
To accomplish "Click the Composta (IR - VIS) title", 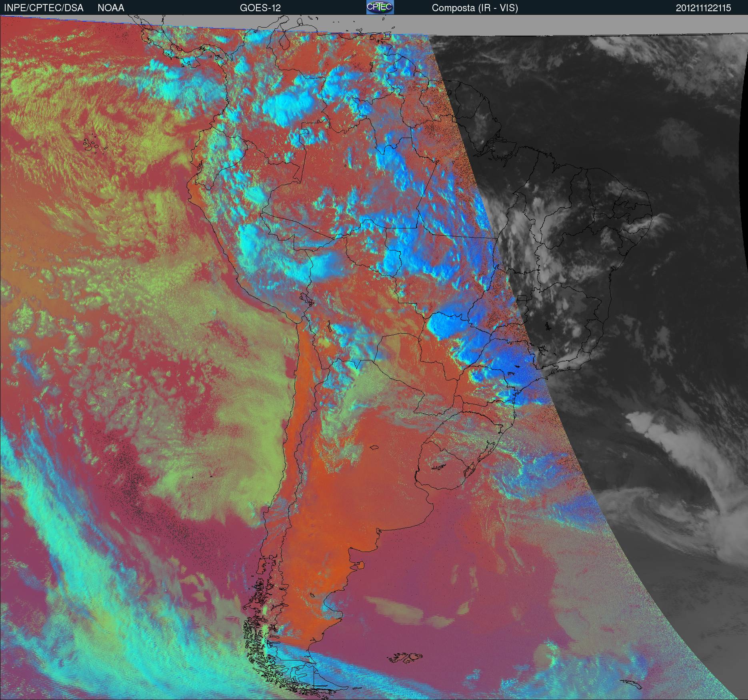I will 475,8.
